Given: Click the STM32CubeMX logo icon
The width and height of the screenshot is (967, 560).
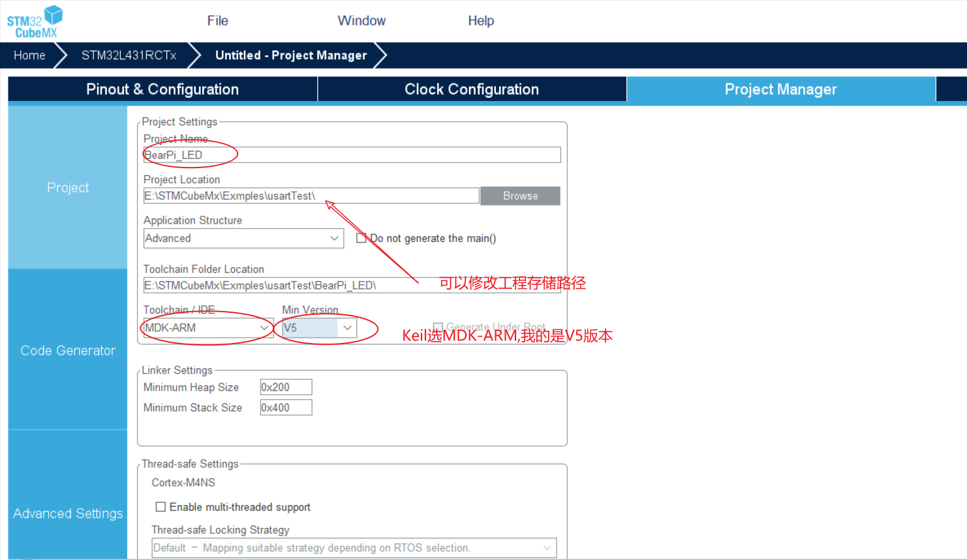Looking at the screenshot, I should (35, 22).
